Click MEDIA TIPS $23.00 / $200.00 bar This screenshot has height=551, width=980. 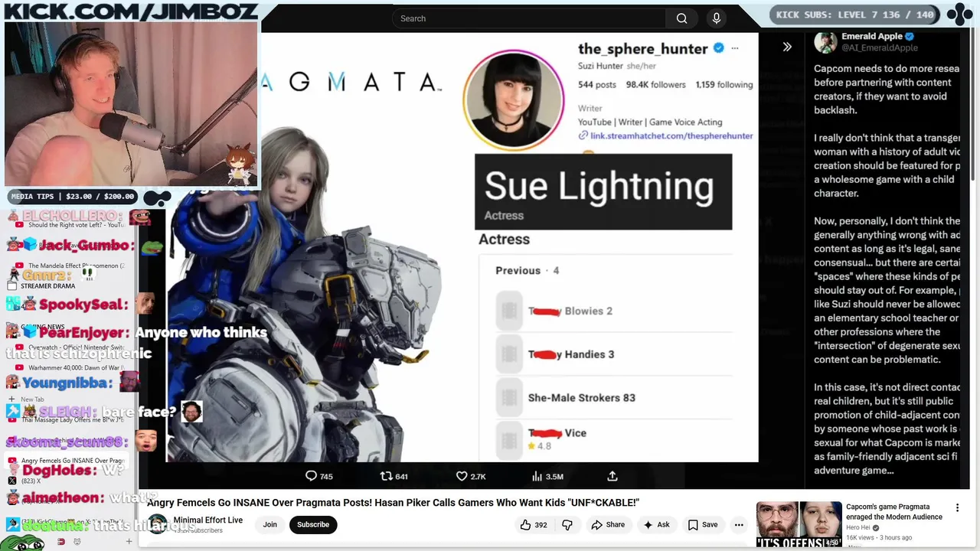(73, 197)
